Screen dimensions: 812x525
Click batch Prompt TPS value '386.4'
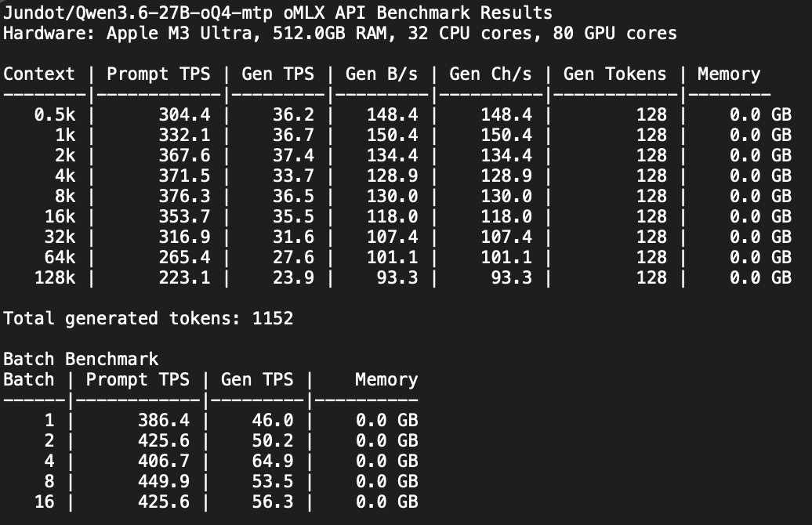pos(164,420)
